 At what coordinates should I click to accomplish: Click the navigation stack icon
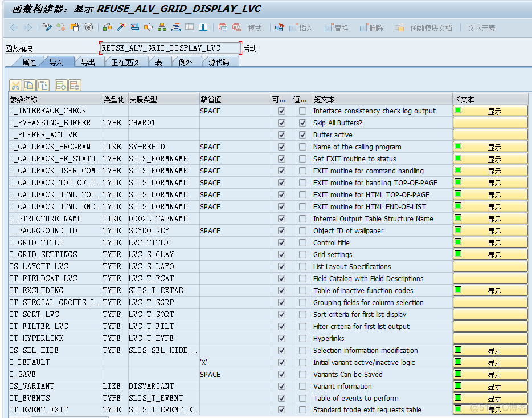tap(176, 27)
